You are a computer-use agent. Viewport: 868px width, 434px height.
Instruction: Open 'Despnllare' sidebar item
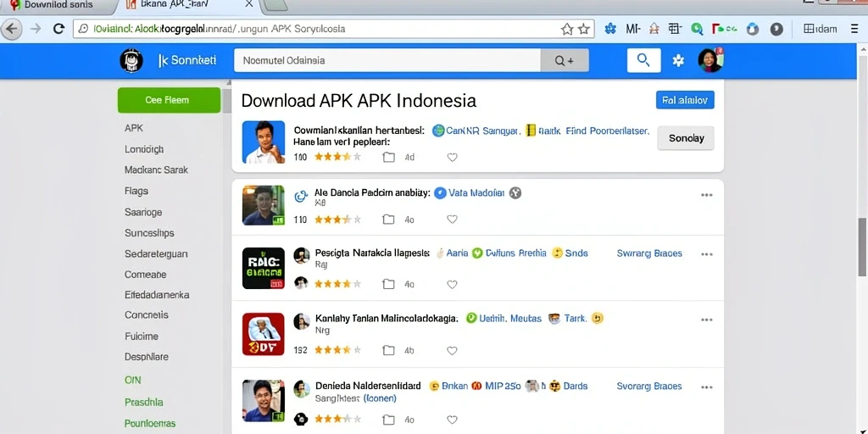point(146,357)
